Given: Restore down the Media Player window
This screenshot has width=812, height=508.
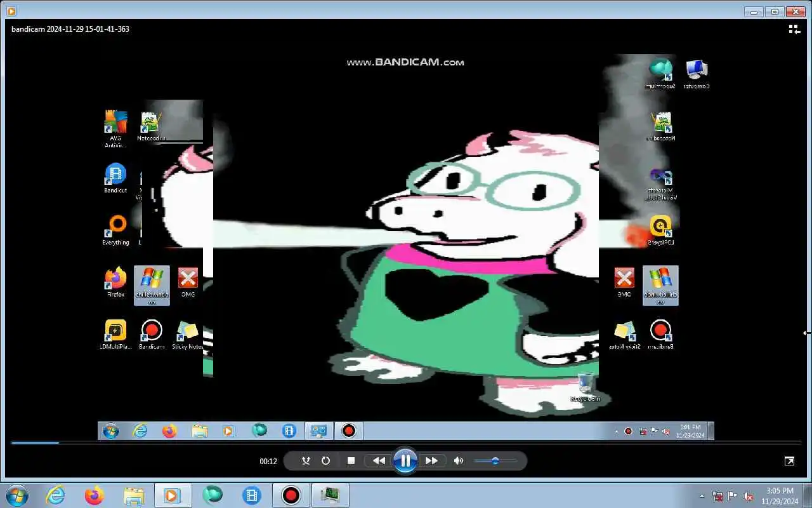Looking at the screenshot, I should (774, 11).
